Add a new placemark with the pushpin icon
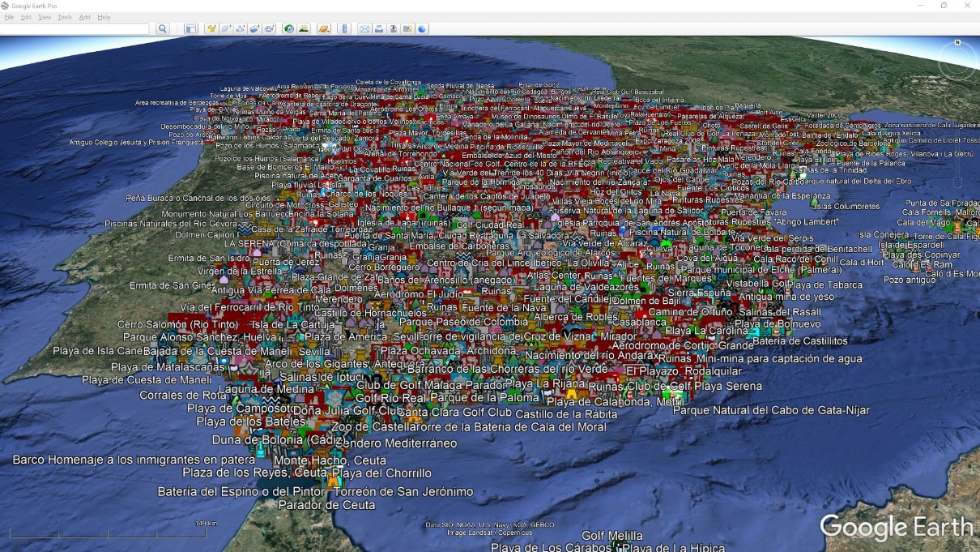This screenshot has height=552, width=980. pos(211,29)
